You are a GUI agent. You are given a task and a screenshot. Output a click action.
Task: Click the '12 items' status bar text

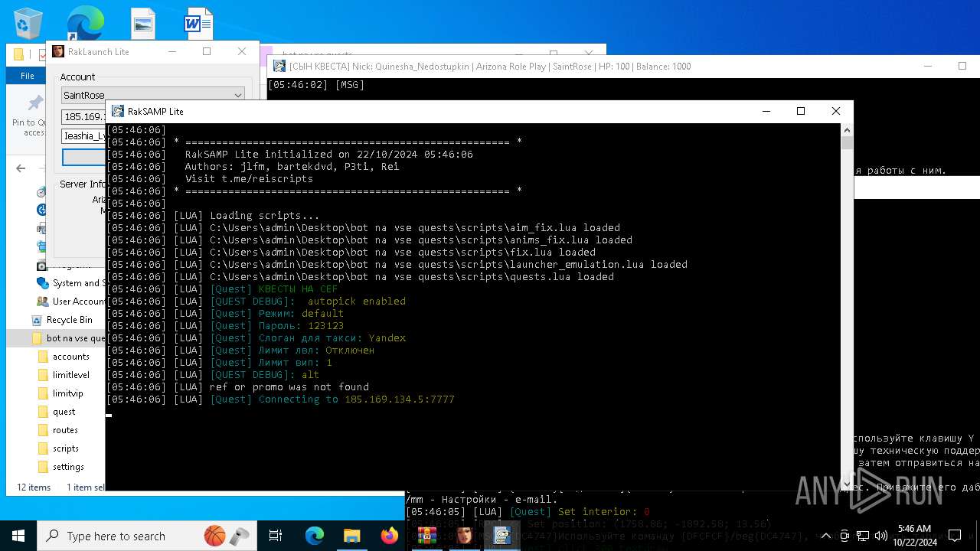pos(34,487)
